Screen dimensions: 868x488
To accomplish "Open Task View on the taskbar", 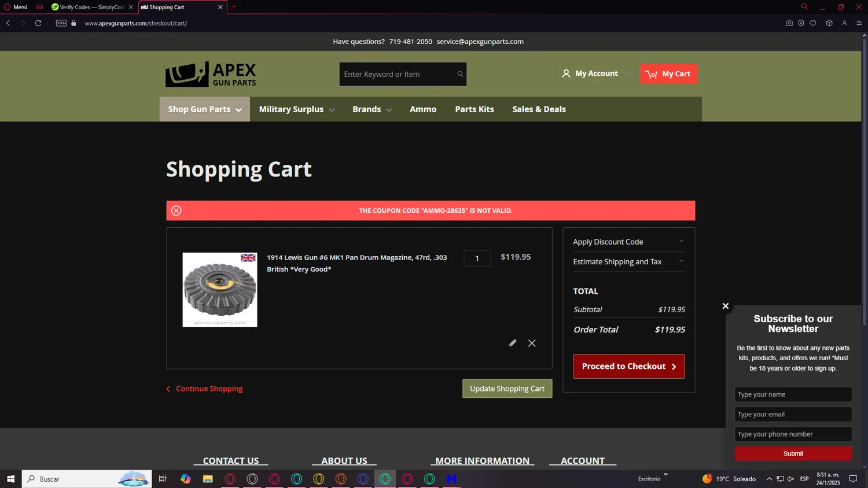I will [x=163, y=479].
